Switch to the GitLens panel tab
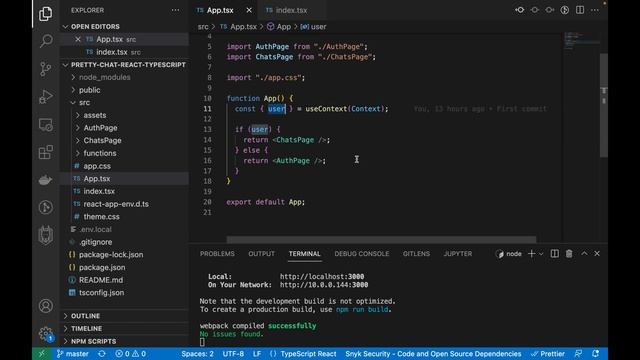This screenshot has width=640, height=360. [x=416, y=254]
